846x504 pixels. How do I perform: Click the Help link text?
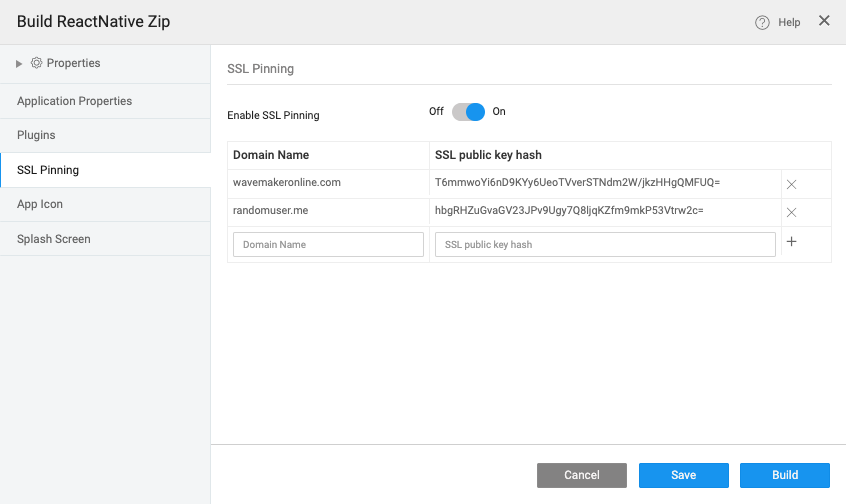tap(789, 22)
